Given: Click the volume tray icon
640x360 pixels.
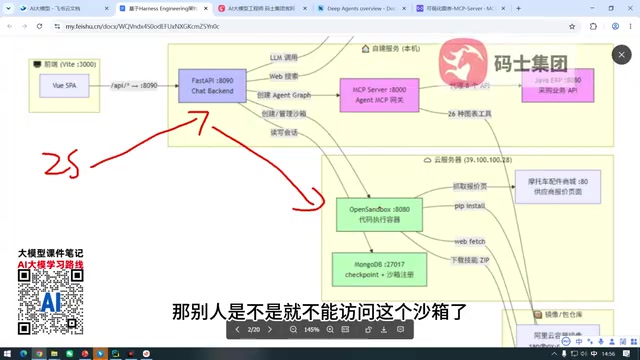Looking at the screenshot, I should click(584, 354).
